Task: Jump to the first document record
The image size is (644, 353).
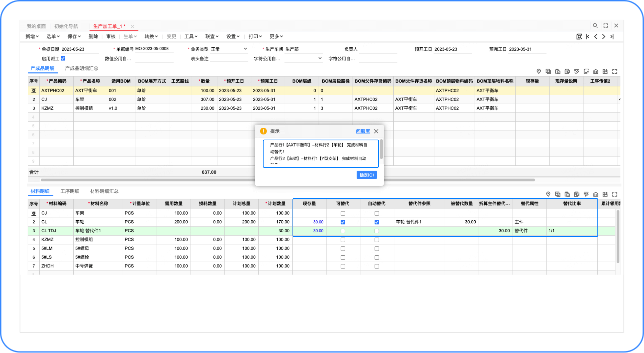Action: click(587, 36)
